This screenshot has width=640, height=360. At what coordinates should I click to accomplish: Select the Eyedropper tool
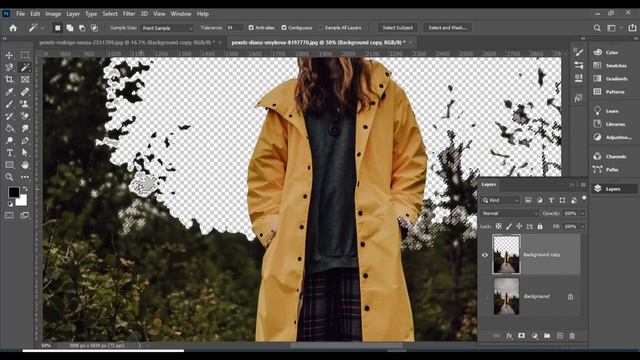pyautogui.click(x=9, y=91)
